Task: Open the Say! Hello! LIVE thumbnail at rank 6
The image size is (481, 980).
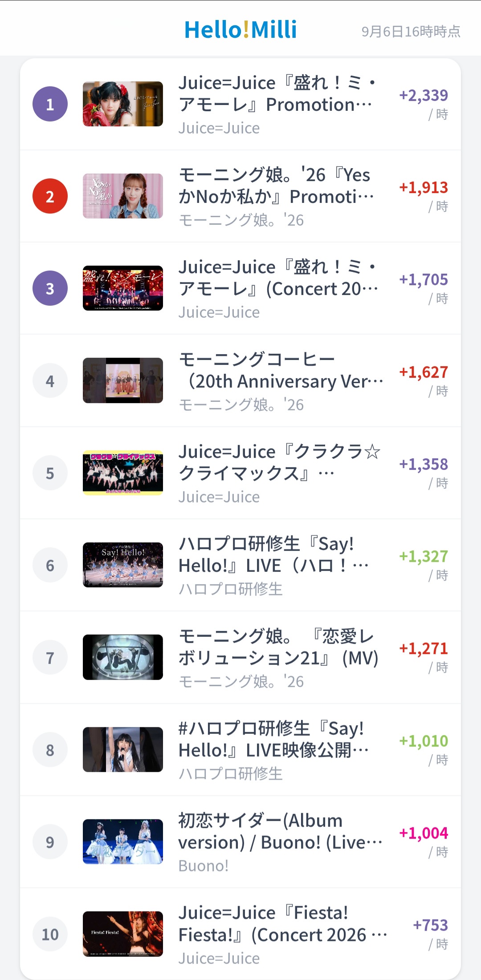Action: 123,565
